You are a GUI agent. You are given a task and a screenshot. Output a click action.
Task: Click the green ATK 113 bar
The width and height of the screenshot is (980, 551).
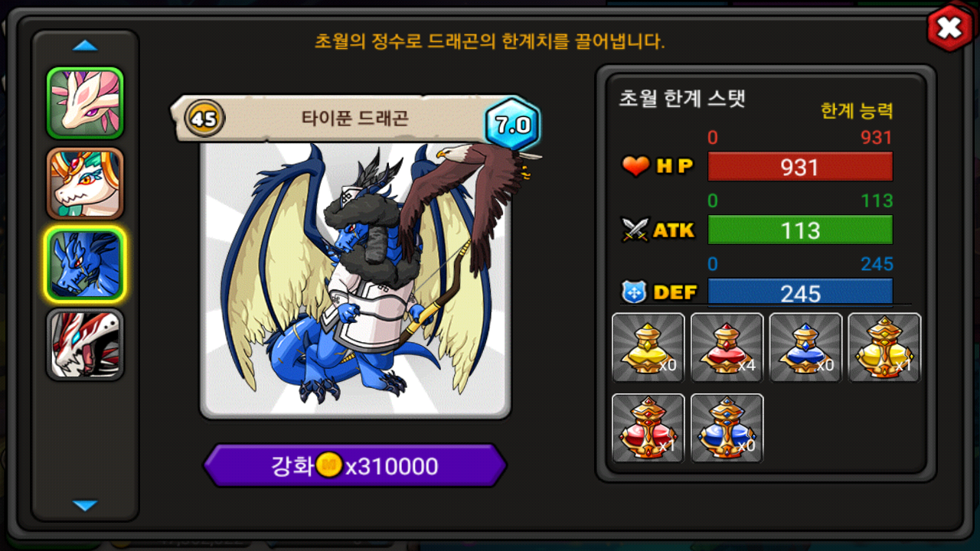[800, 230]
